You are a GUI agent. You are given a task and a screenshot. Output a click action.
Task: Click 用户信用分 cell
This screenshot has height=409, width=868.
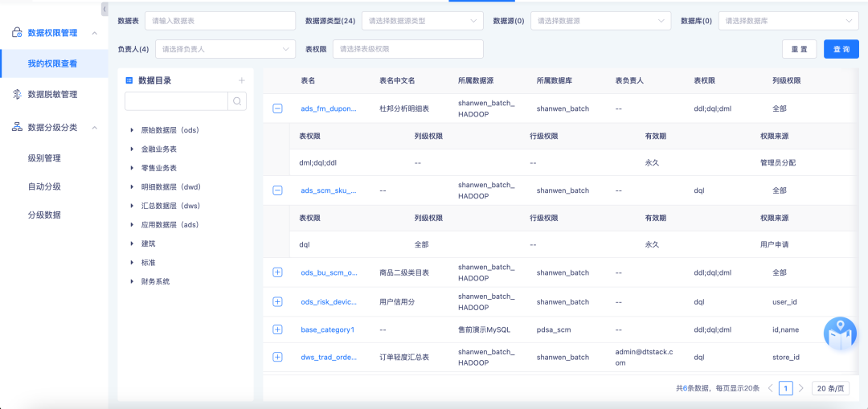(x=397, y=301)
